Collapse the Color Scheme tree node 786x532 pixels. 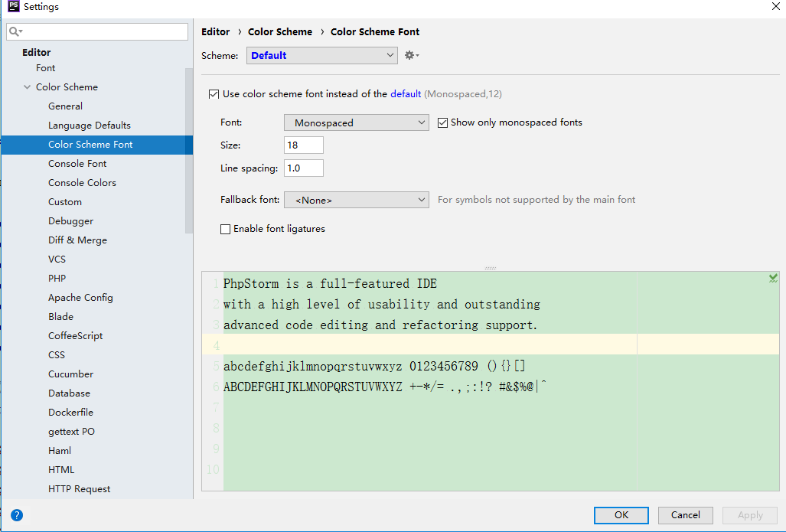(27, 87)
